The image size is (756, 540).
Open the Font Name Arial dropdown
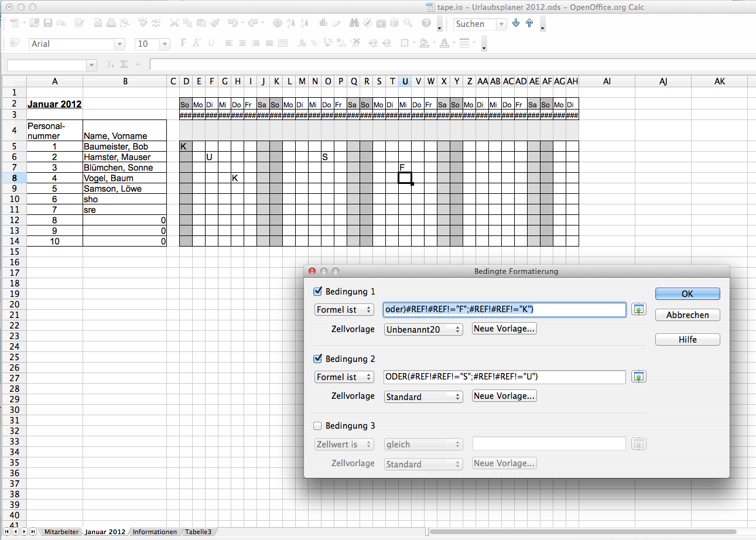pos(119,44)
